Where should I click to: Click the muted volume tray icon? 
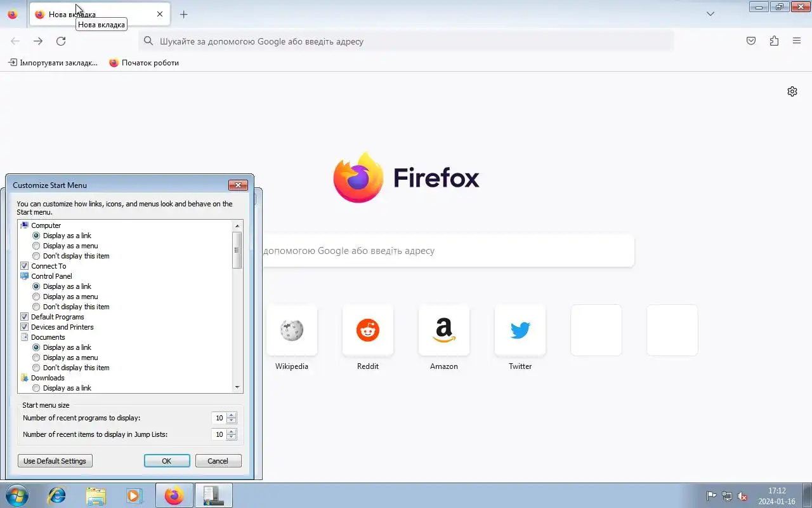[742, 497]
